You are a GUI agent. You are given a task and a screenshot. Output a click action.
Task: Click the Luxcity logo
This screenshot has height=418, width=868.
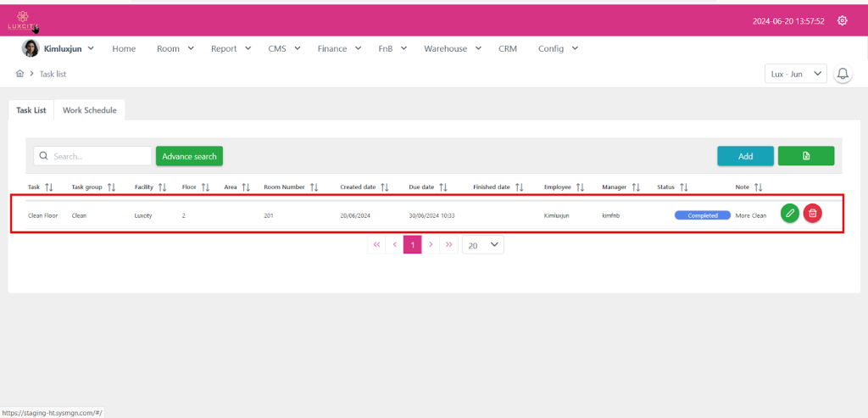[x=23, y=20]
